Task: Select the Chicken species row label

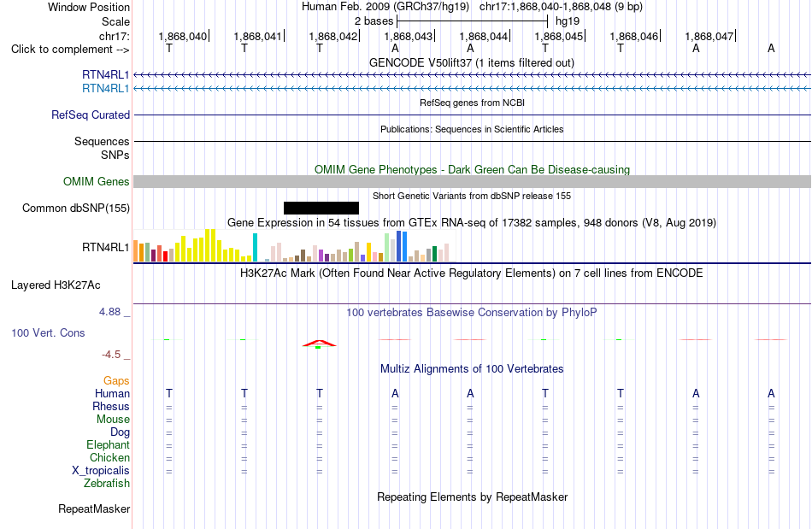Action: [109, 457]
